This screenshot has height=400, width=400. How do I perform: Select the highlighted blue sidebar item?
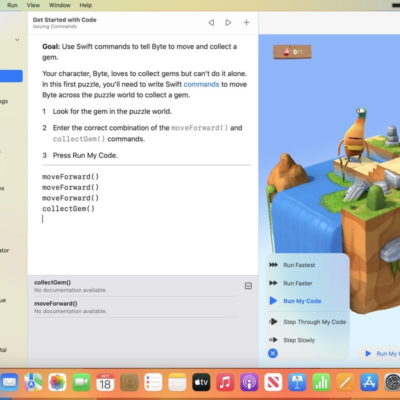click(11, 76)
